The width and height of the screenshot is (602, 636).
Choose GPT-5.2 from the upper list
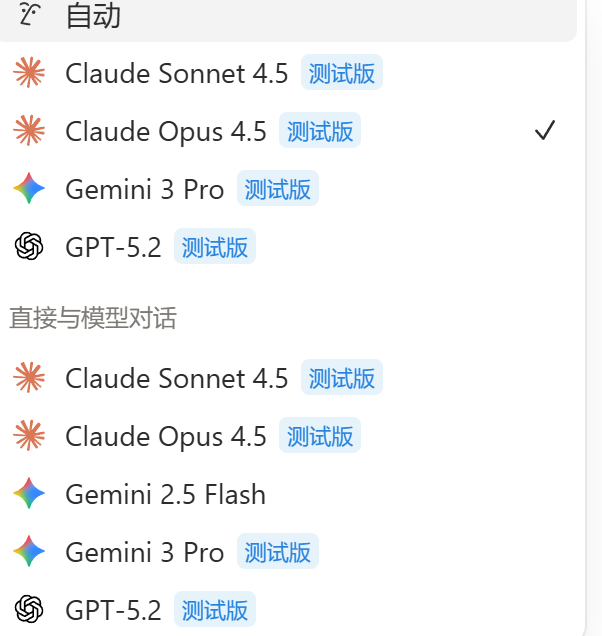(x=287, y=246)
